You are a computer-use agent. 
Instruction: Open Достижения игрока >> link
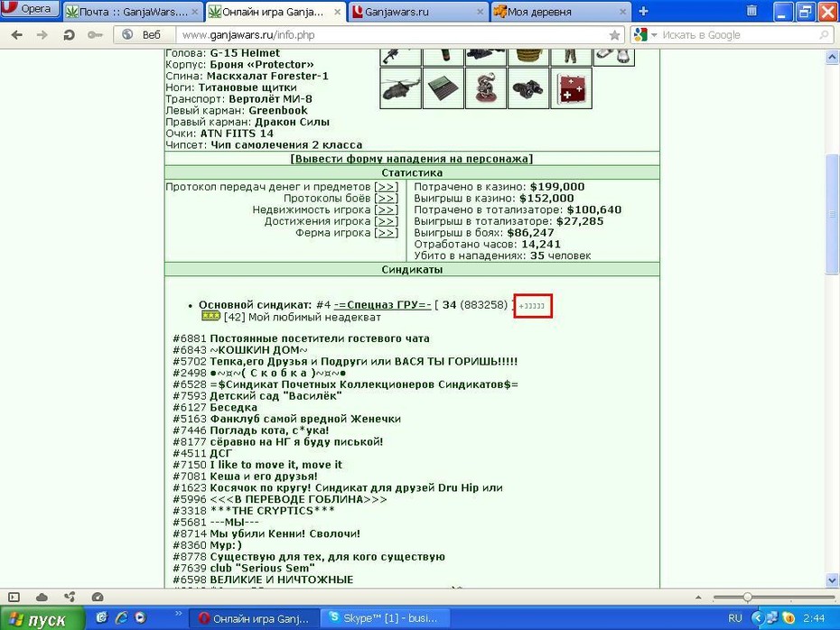click(x=387, y=222)
